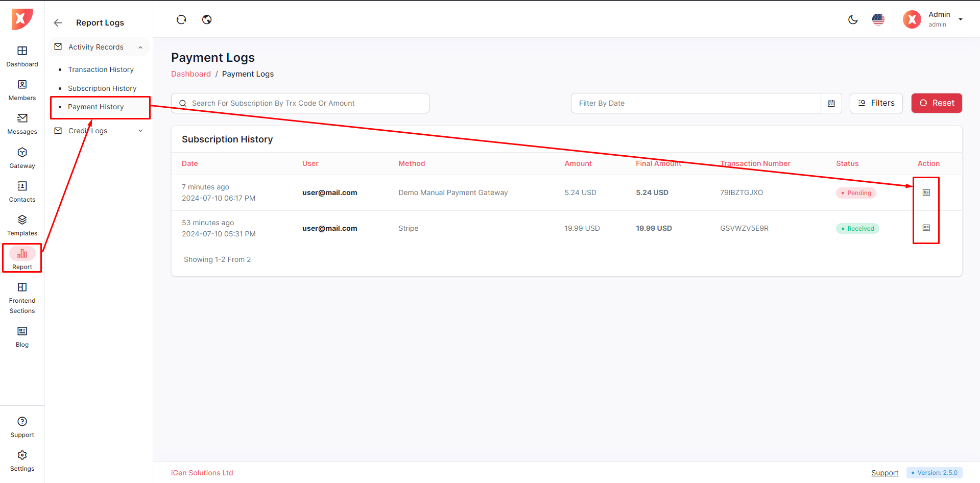The image size is (980, 483).
Task: Expand the Credit Logs section
Action: [x=140, y=131]
